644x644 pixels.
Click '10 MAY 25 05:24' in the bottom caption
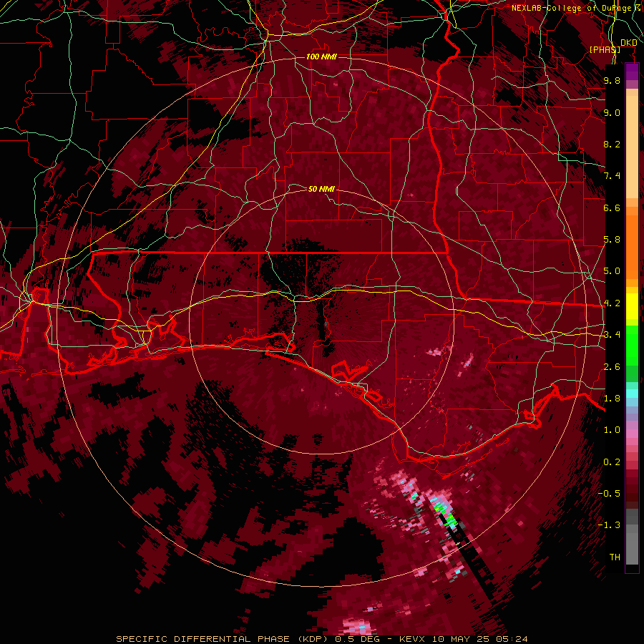click(x=479, y=639)
